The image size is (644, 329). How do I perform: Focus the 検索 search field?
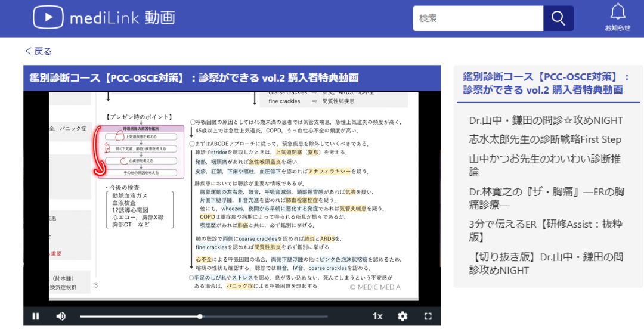pos(478,18)
